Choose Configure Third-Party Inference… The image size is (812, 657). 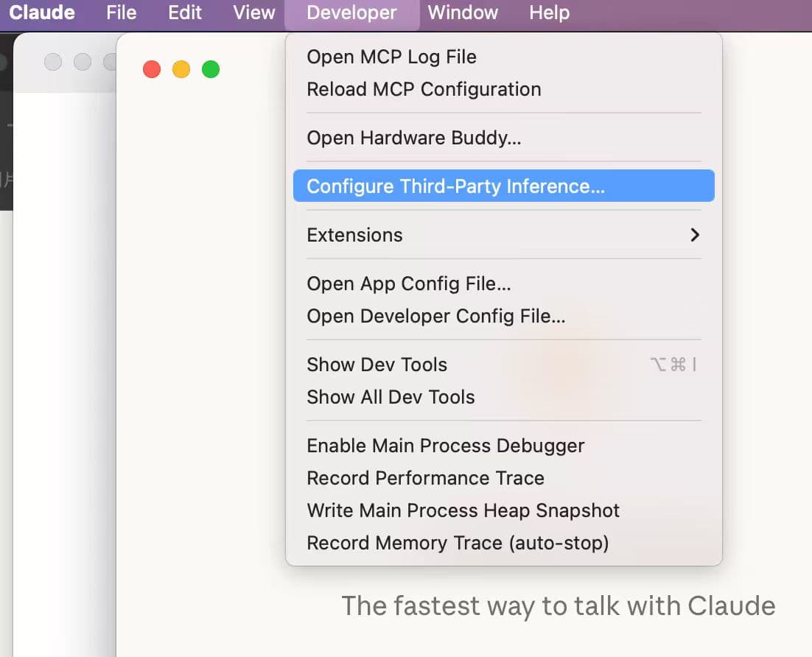point(503,186)
